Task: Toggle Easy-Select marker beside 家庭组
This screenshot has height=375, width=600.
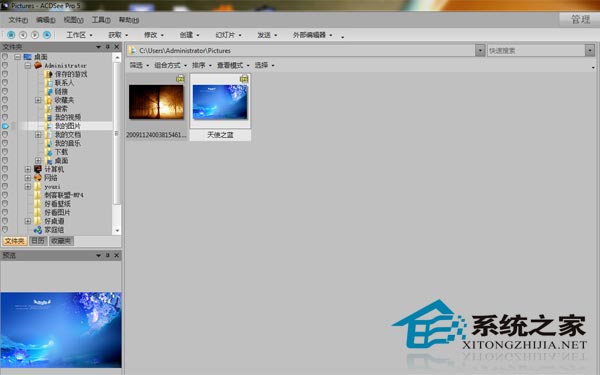Action: pos(5,230)
